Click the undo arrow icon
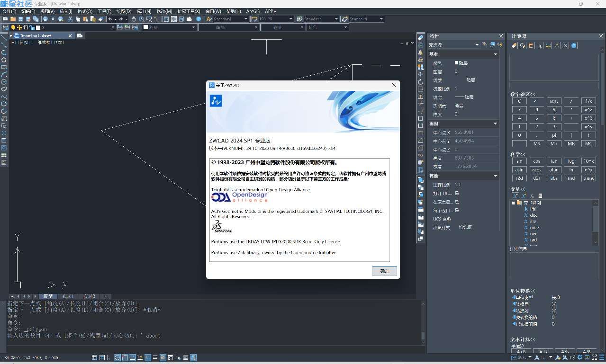 click(110, 19)
